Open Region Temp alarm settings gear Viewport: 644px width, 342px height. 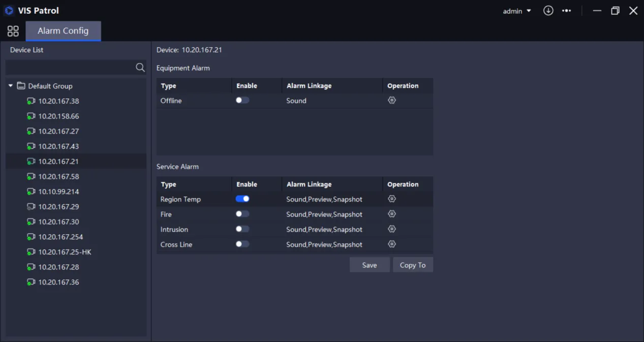(x=391, y=199)
